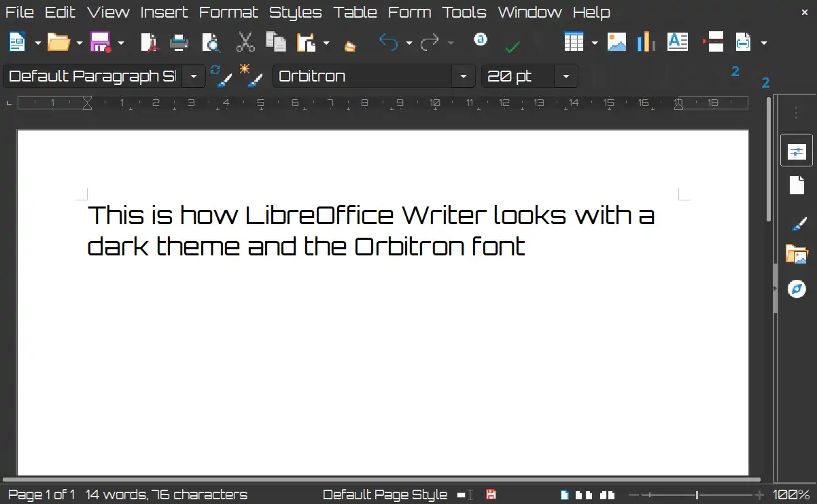Click the 100% zoom level

791,495
